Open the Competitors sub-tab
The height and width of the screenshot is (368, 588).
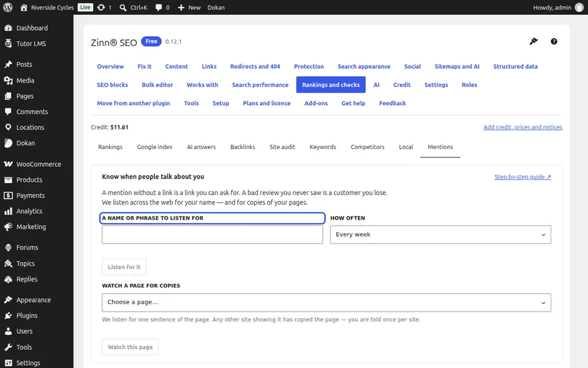coord(367,147)
